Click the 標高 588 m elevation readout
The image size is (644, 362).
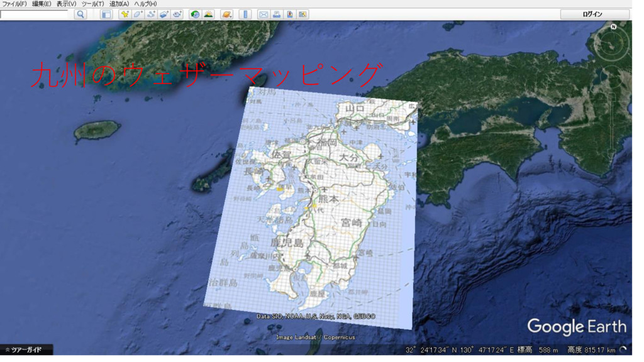click(x=538, y=350)
